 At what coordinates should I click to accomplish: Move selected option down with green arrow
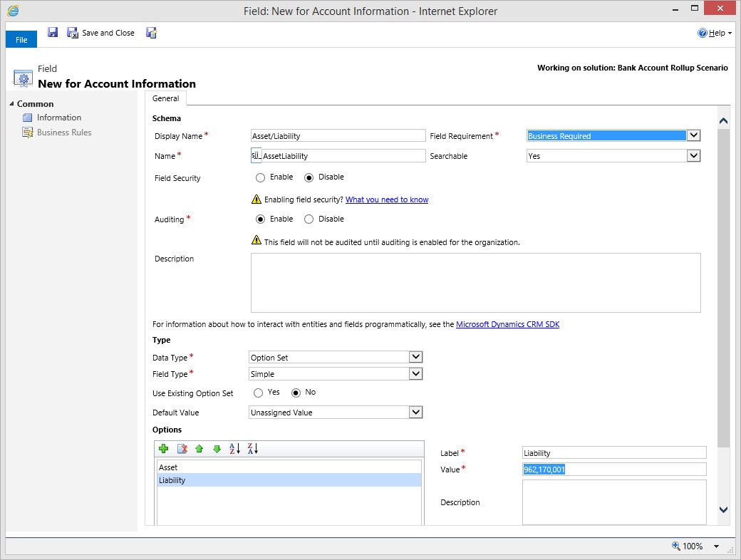click(217, 449)
